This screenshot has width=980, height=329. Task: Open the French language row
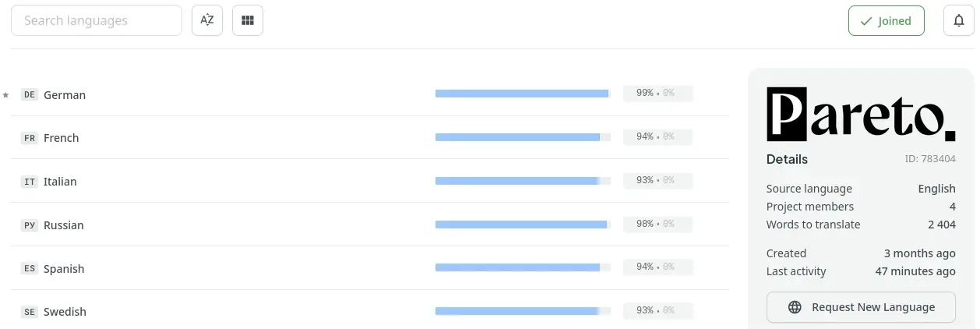(370, 138)
